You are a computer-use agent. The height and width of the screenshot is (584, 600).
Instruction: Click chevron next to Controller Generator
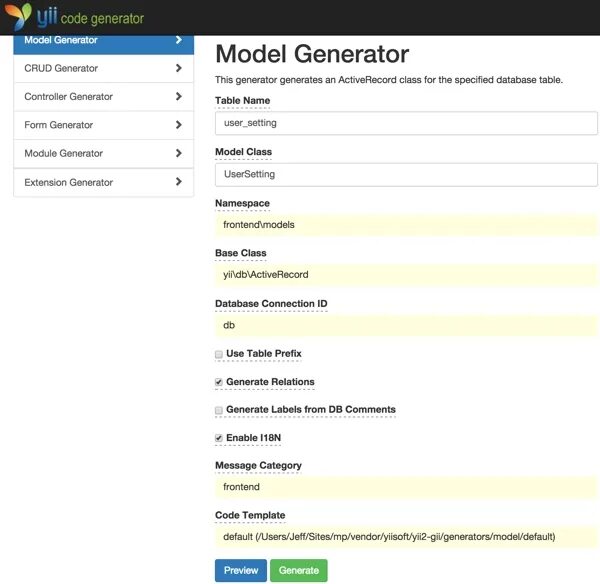pos(179,96)
